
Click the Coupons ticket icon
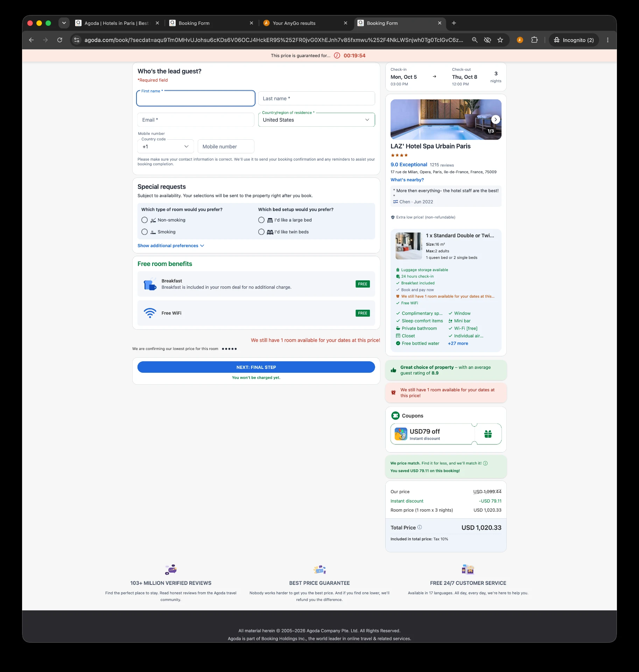coord(395,415)
